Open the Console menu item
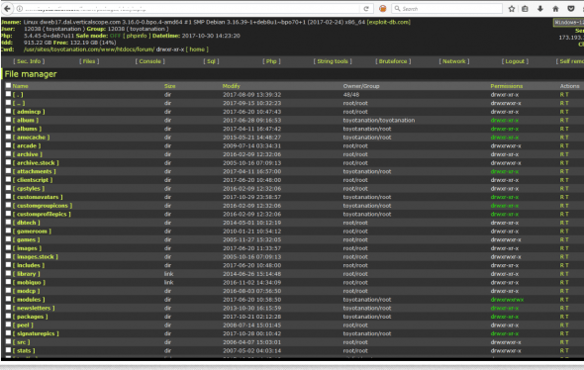584x370 pixels. pos(150,61)
